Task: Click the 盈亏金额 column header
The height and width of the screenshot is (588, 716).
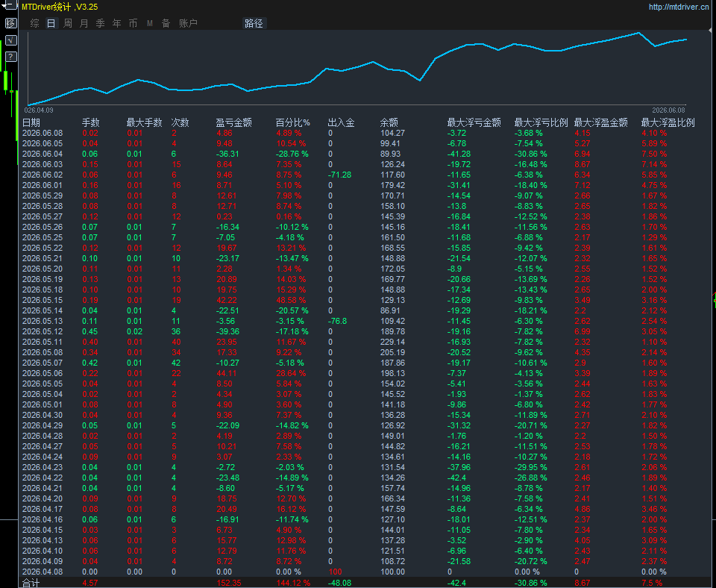Action: tap(233, 122)
